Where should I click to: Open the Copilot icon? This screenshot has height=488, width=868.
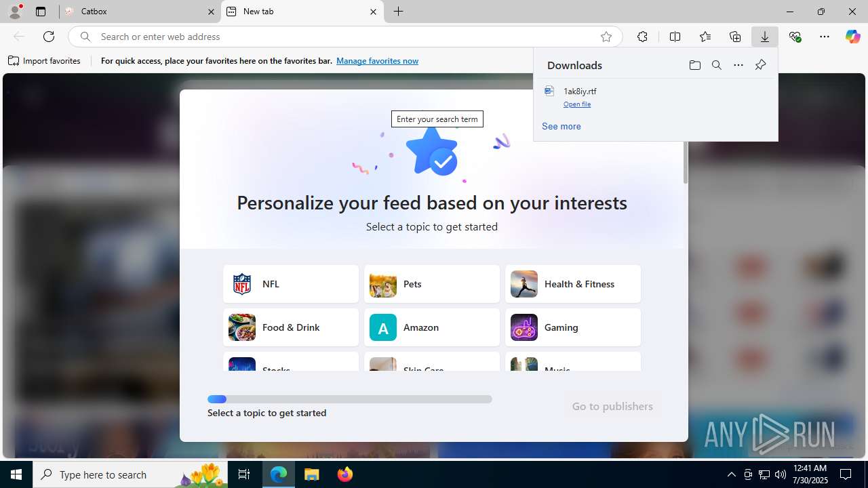852,37
